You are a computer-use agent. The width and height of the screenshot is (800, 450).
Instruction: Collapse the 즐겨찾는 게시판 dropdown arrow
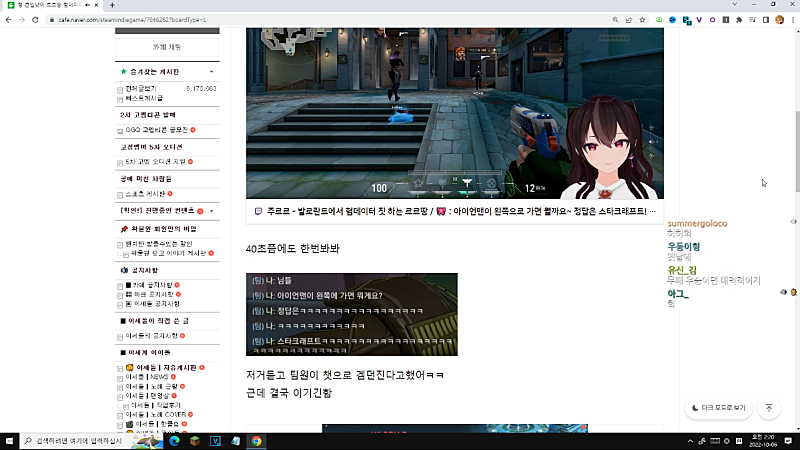[x=211, y=72]
